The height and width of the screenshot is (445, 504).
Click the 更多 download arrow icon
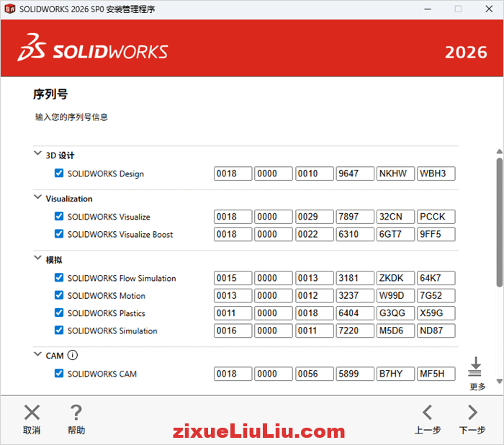point(475,367)
